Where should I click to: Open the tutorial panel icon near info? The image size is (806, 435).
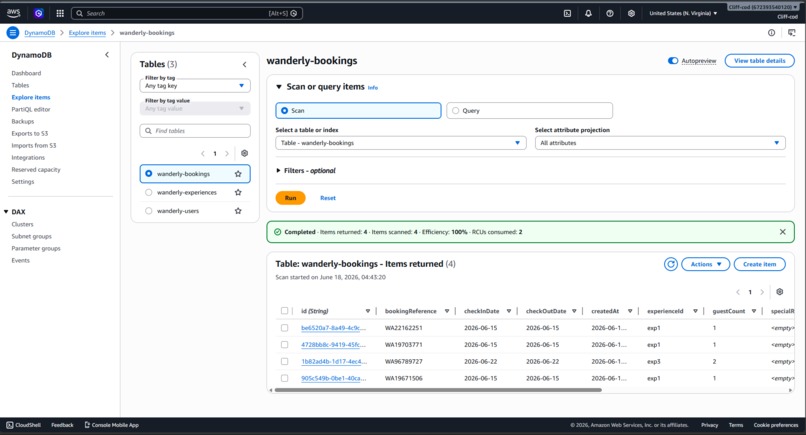792,33
